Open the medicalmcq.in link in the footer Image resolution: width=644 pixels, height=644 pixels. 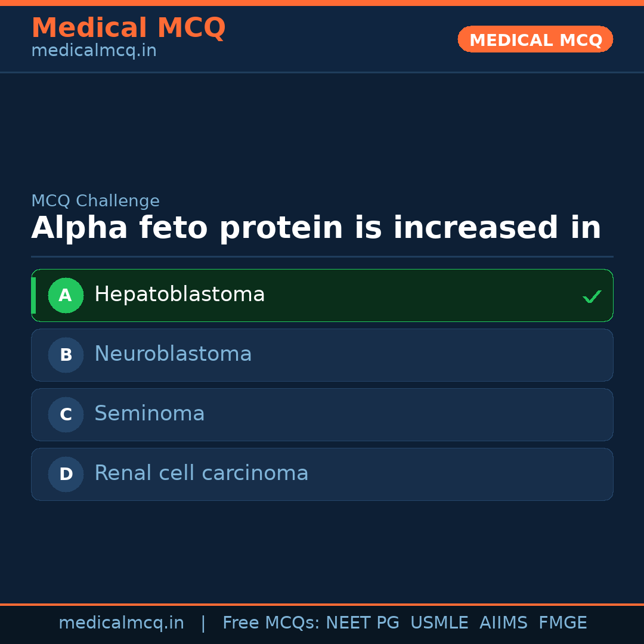coord(121,623)
